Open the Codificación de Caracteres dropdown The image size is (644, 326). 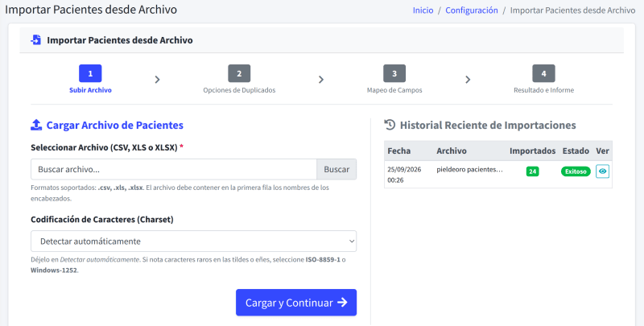[193, 241]
